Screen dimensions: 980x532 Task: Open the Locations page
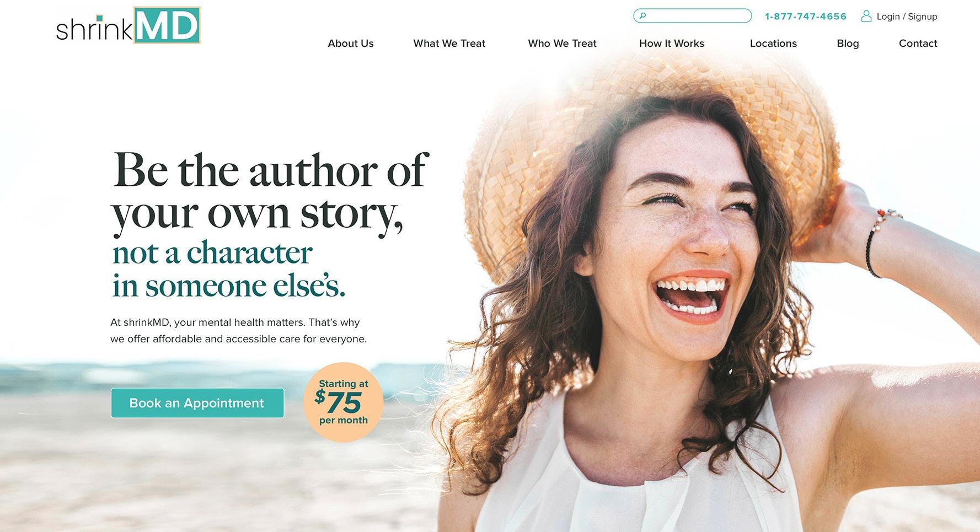pyautogui.click(x=773, y=44)
